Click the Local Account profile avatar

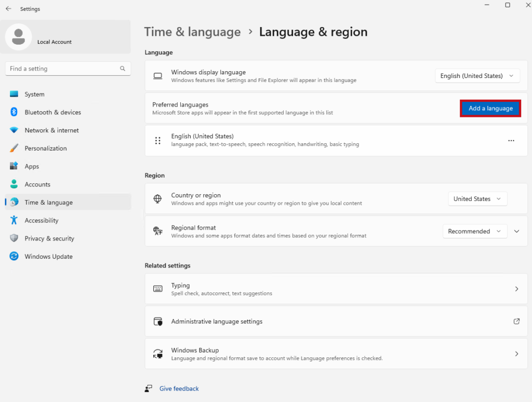pyautogui.click(x=19, y=37)
